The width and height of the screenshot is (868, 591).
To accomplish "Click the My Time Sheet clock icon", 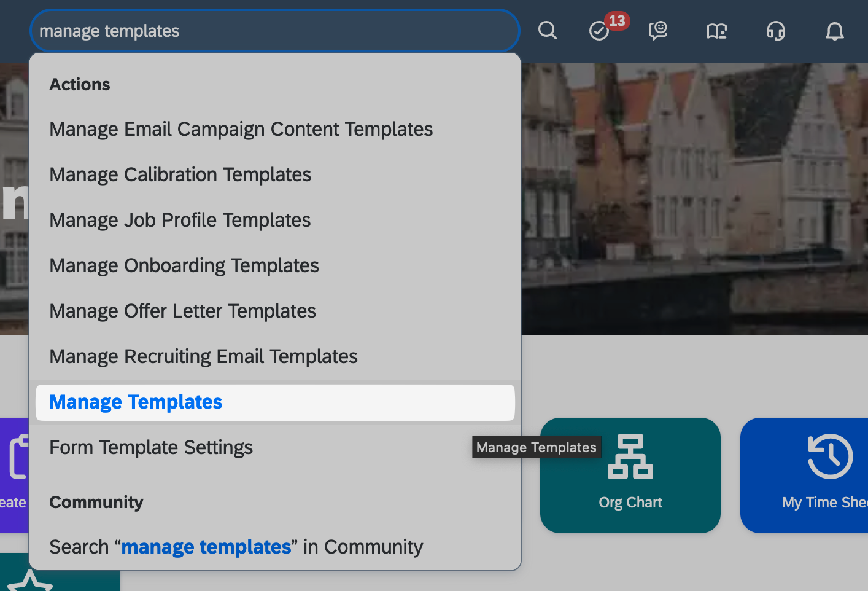I will 829,456.
